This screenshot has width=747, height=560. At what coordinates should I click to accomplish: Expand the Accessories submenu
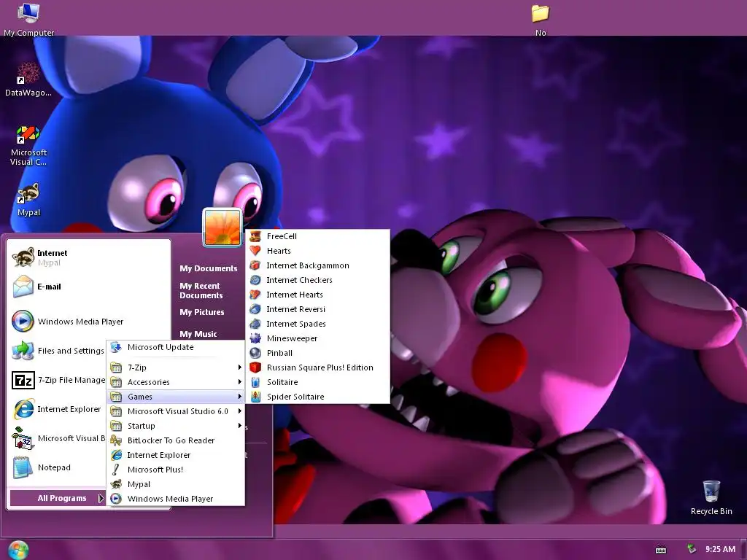click(176, 382)
